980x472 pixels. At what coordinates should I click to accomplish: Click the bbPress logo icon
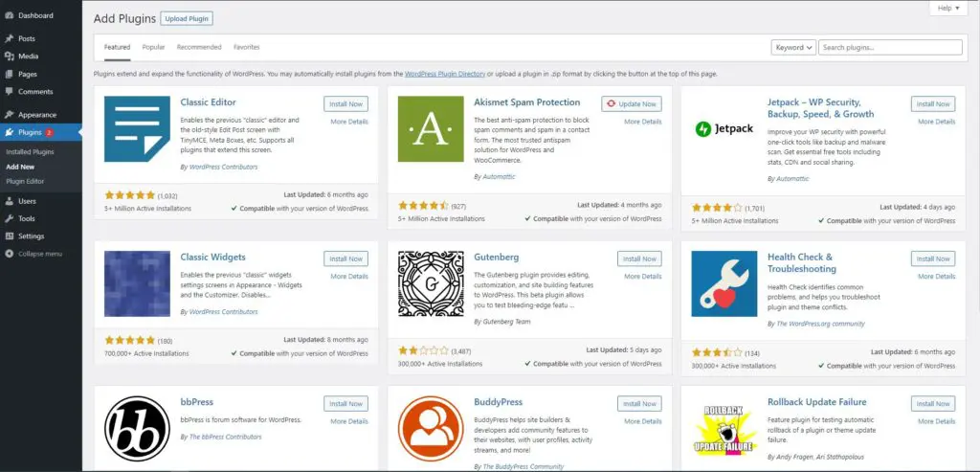[137, 429]
